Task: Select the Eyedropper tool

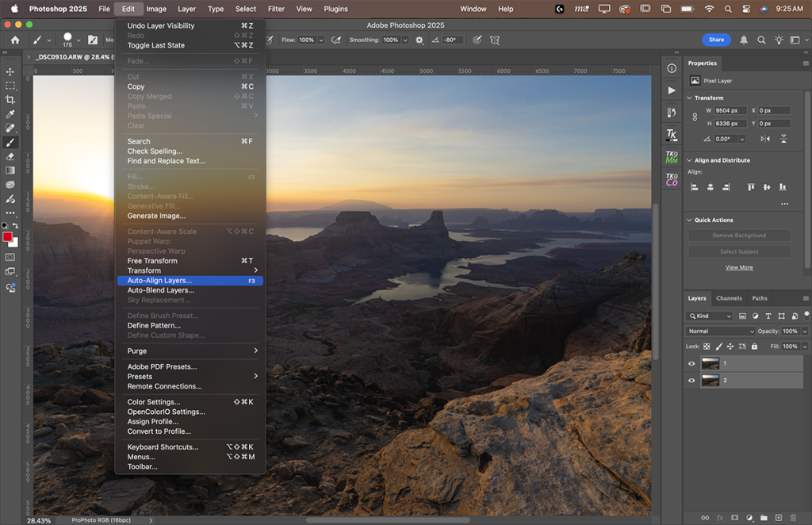Action: (x=10, y=114)
